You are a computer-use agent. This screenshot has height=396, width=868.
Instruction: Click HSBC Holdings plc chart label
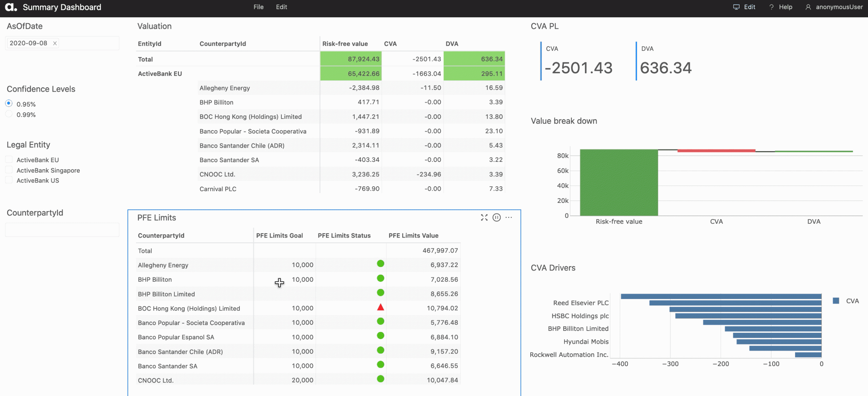pos(580,316)
